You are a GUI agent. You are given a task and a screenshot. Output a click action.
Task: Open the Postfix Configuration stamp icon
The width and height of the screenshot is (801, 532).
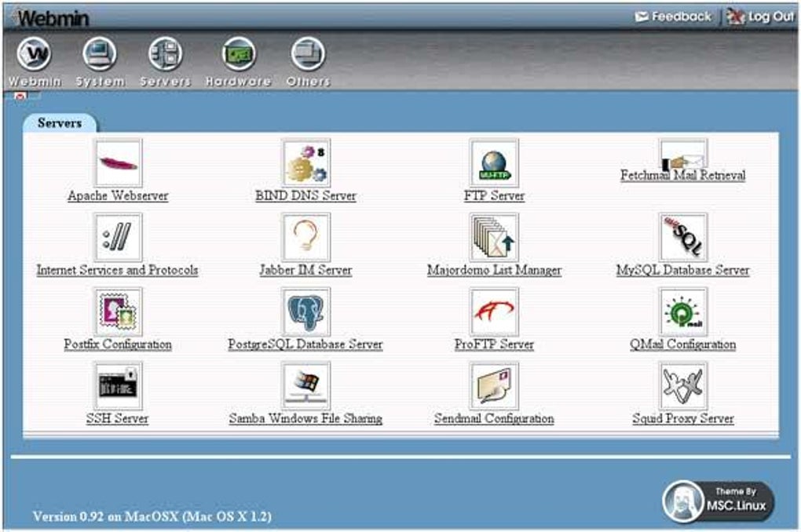tap(118, 312)
